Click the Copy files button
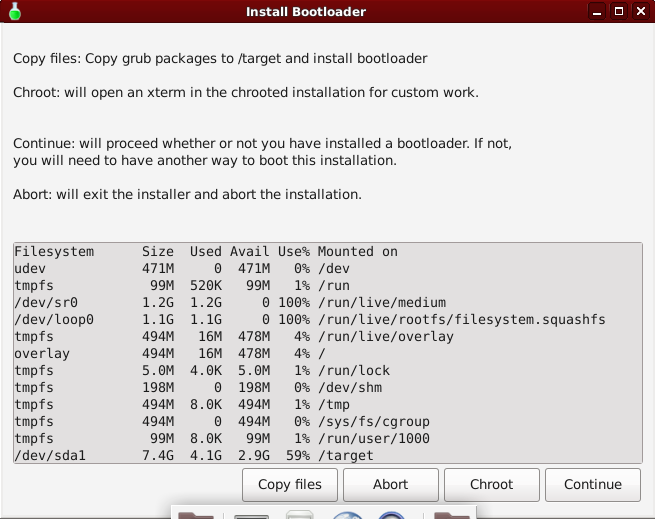Viewport: 655px width, 519px height. click(x=289, y=484)
